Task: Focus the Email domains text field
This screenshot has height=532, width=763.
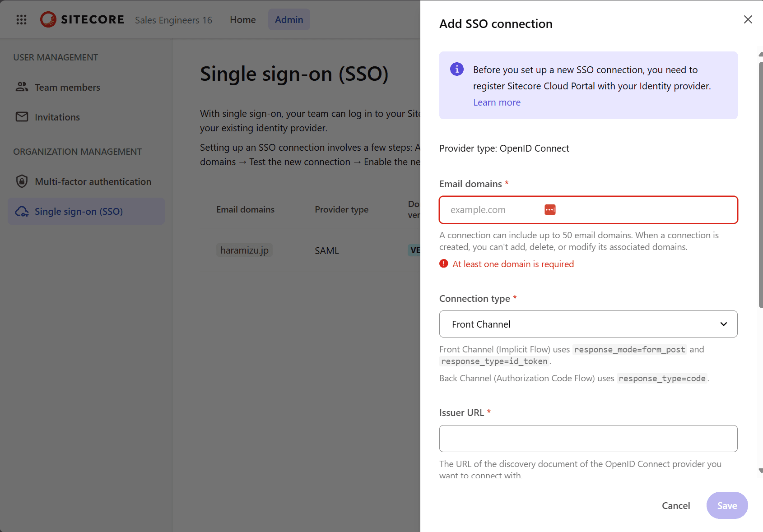Action: [492, 210]
